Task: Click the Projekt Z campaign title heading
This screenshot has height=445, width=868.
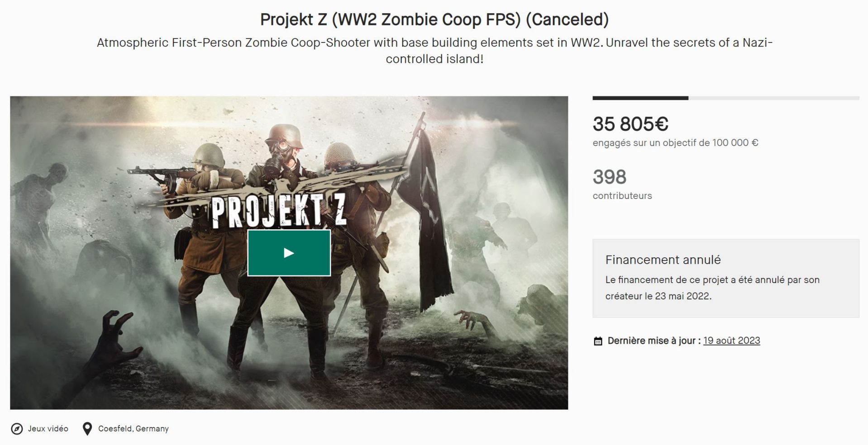Action: (x=434, y=19)
